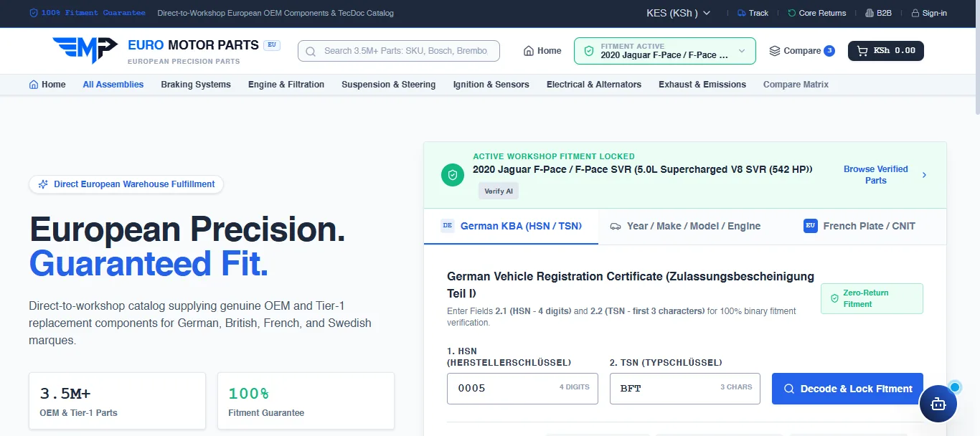Open Ignition & Sensors category

tap(491, 85)
